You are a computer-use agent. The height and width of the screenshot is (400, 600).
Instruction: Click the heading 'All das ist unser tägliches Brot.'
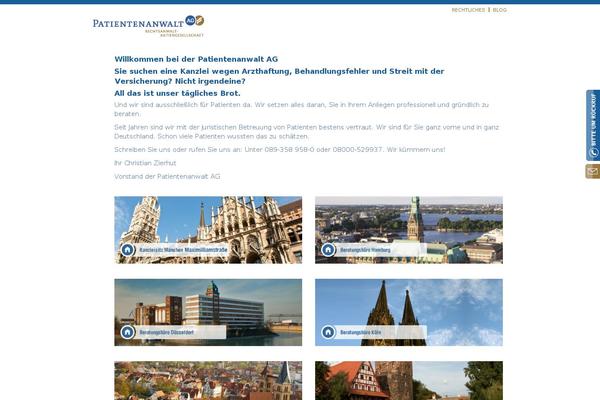[x=177, y=93]
